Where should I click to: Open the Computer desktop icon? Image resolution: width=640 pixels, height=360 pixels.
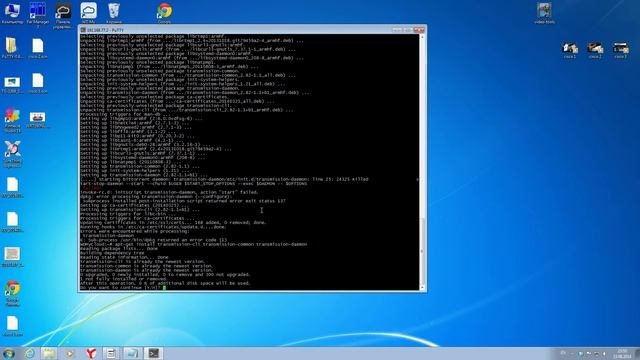coord(12,13)
